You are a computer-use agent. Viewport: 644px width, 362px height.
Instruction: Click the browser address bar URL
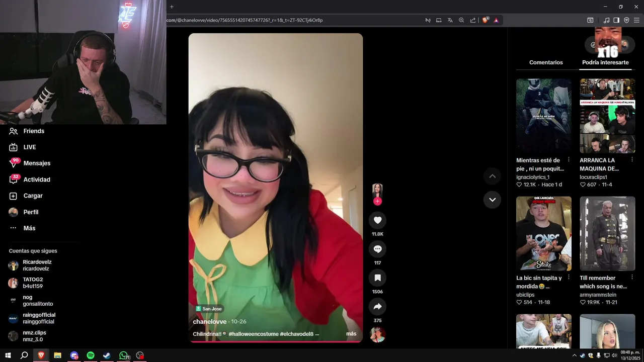pyautogui.click(x=245, y=20)
